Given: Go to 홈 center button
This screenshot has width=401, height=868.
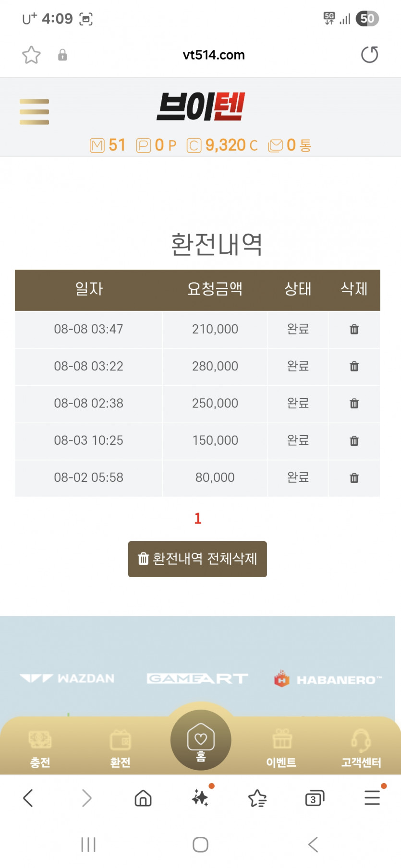Looking at the screenshot, I should (201, 740).
